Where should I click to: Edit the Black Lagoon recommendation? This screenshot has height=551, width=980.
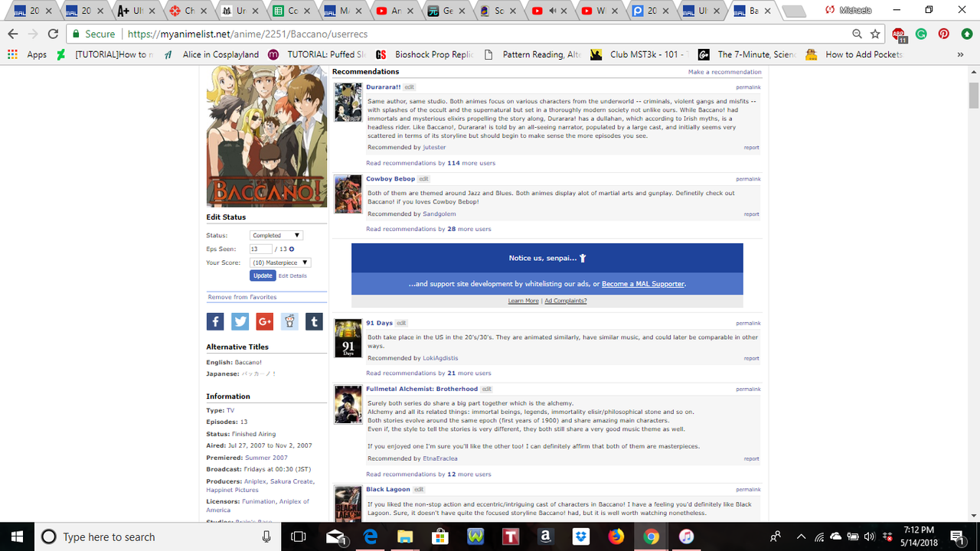pyautogui.click(x=419, y=490)
